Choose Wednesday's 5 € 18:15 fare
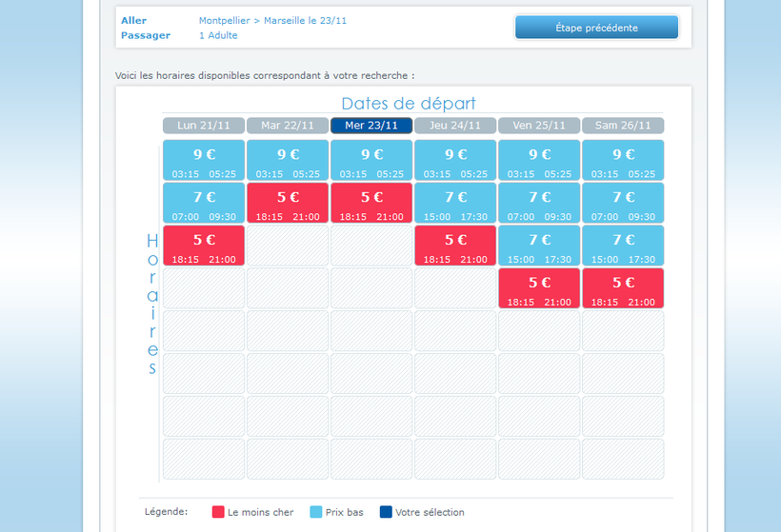 371,204
